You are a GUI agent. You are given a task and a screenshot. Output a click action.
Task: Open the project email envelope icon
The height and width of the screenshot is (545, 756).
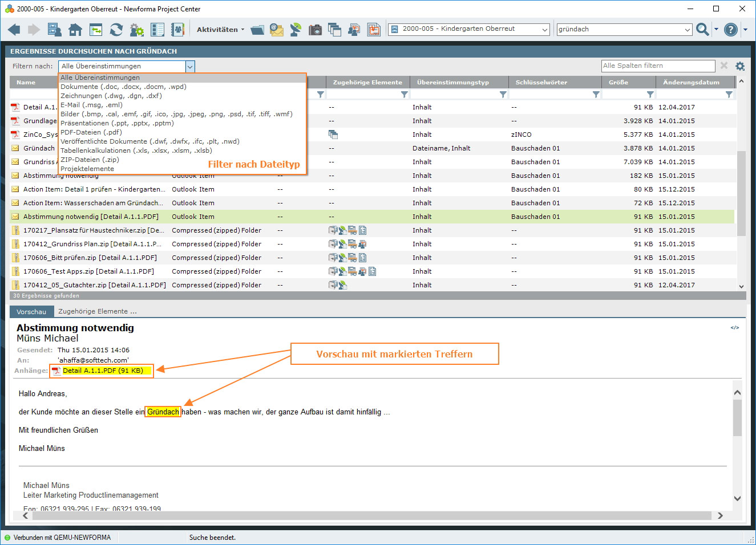pyautogui.click(x=277, y=30)
